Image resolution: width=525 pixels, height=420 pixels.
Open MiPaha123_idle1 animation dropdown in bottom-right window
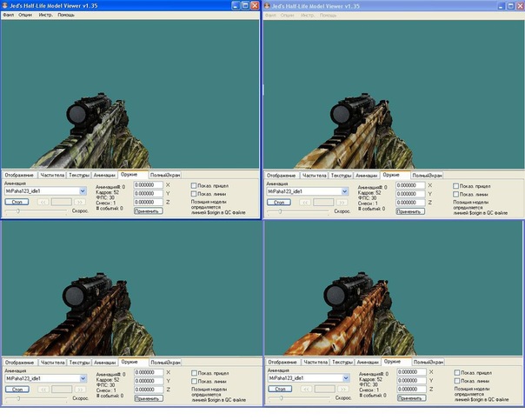click(x=346, y=378)
